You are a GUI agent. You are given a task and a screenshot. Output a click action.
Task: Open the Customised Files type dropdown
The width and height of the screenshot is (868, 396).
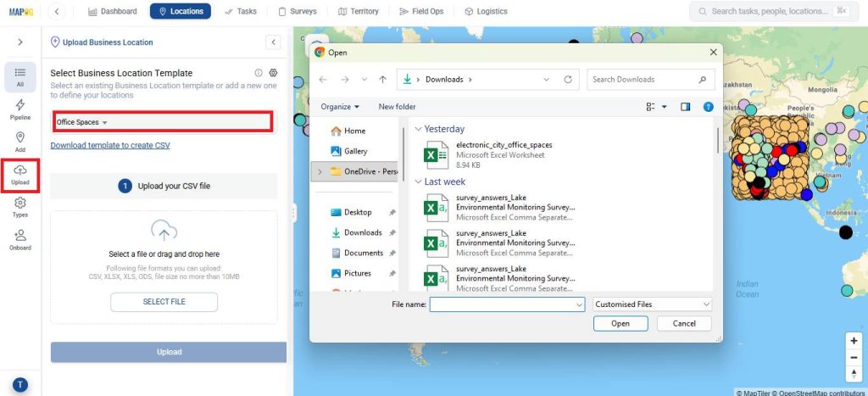652,304
